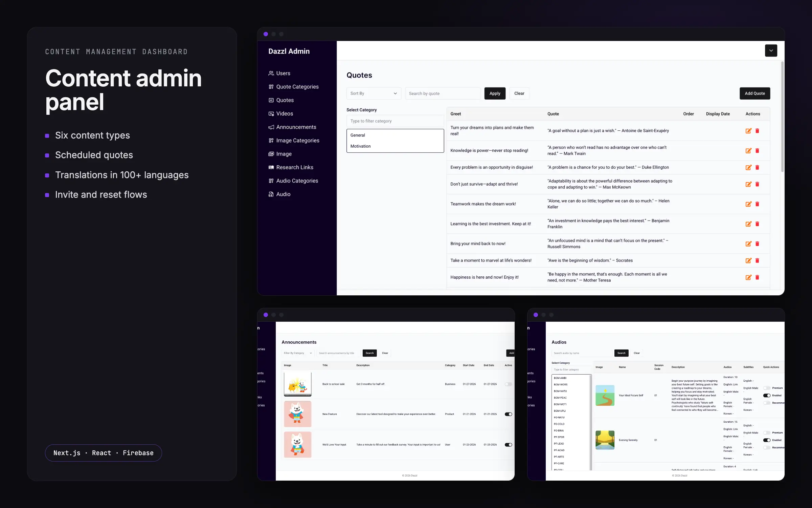Open the top-right chevron dropdown menu

[x=771, y=50]
